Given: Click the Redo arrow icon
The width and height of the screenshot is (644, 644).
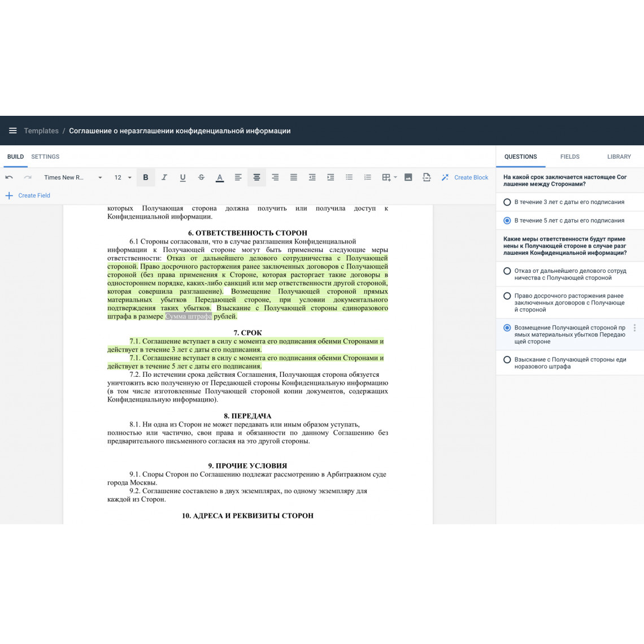Looking at the screenshot, I should tap(28, 177).
